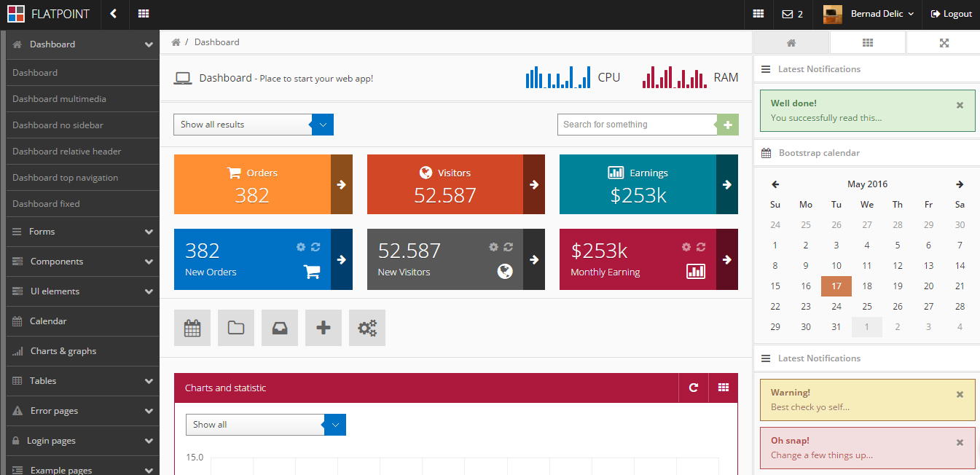This screenshot has height=475, width=980.
Task: Select Dashboard fixed in the sidebar
Action: tap(82, 204)
